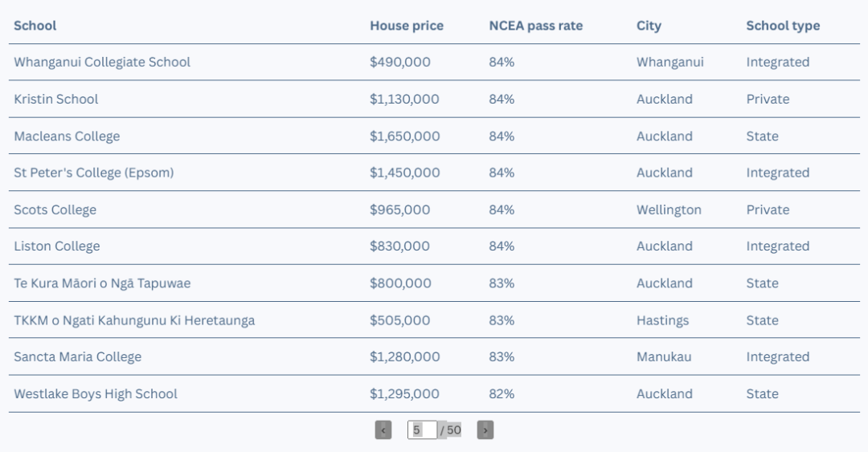
Task: Sort by NCEA pass rate header
Action: click(x=535, y=26)
